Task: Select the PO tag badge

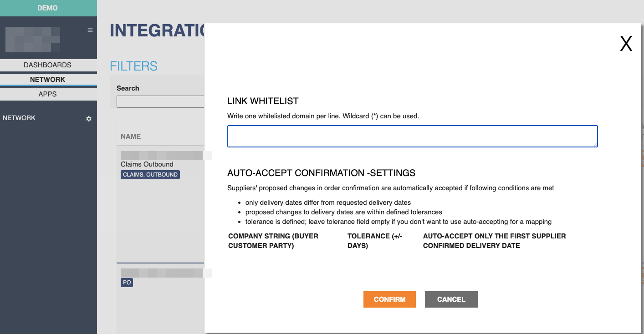Action: tap(127, 283)
